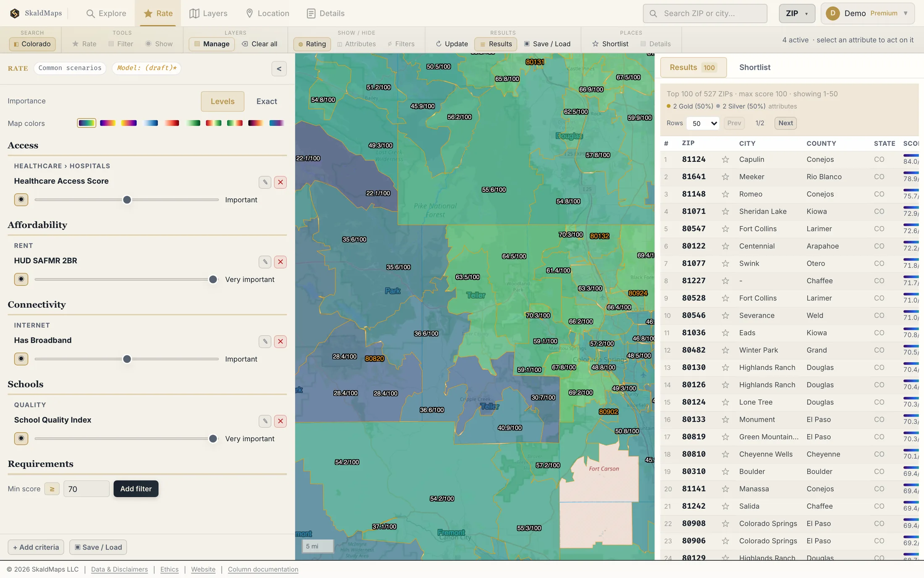Switch importance mode to Exact
Screen dimensions: 924x578
[267, 101]
